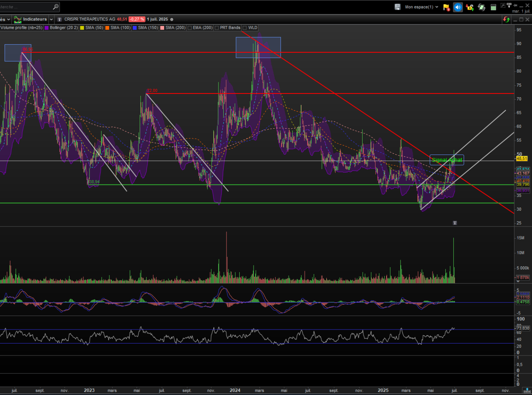Click the pin window icon

[515, 5]
